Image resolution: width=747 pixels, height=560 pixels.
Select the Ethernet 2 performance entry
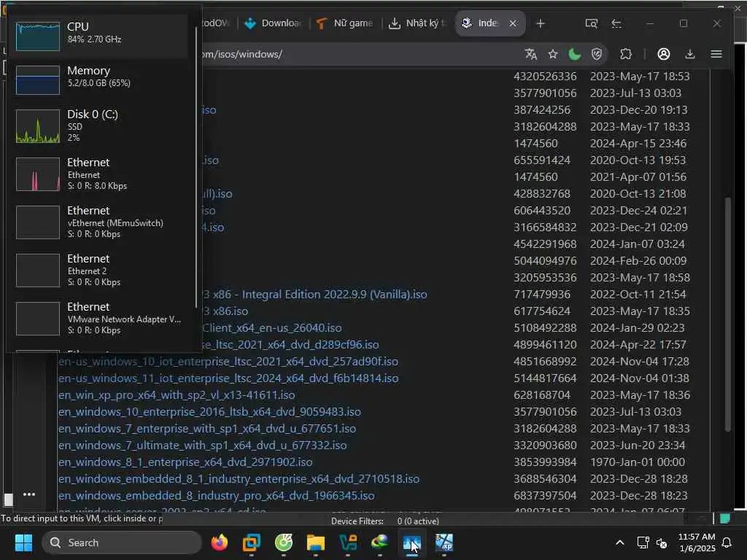[100, 271]
